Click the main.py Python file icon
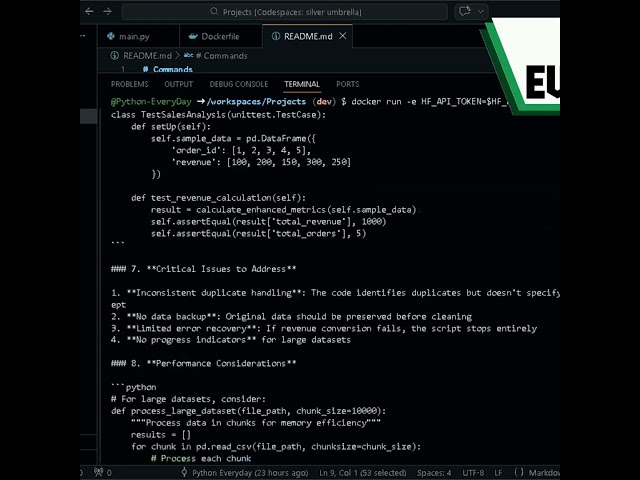This screenshot has width=640, height=480. 111,36
